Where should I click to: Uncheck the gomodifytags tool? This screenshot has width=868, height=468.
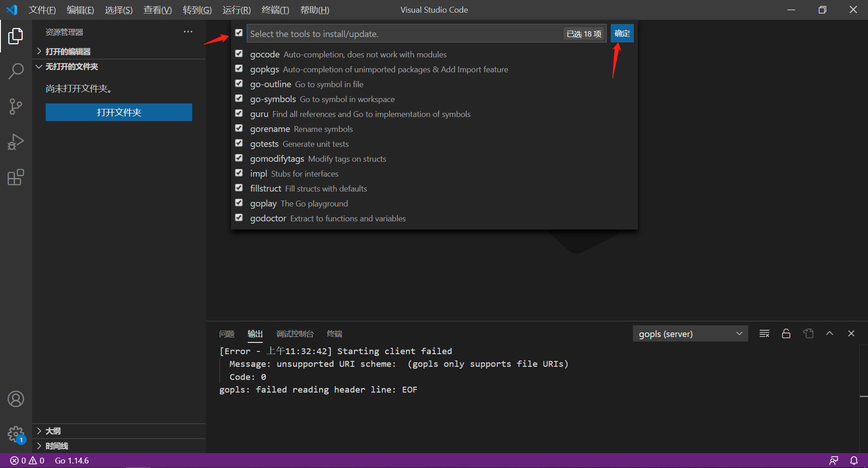[x=239, y=158]
